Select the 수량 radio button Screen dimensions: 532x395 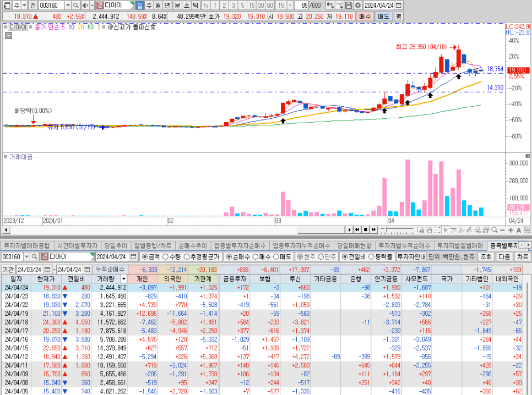click(166, 257)
